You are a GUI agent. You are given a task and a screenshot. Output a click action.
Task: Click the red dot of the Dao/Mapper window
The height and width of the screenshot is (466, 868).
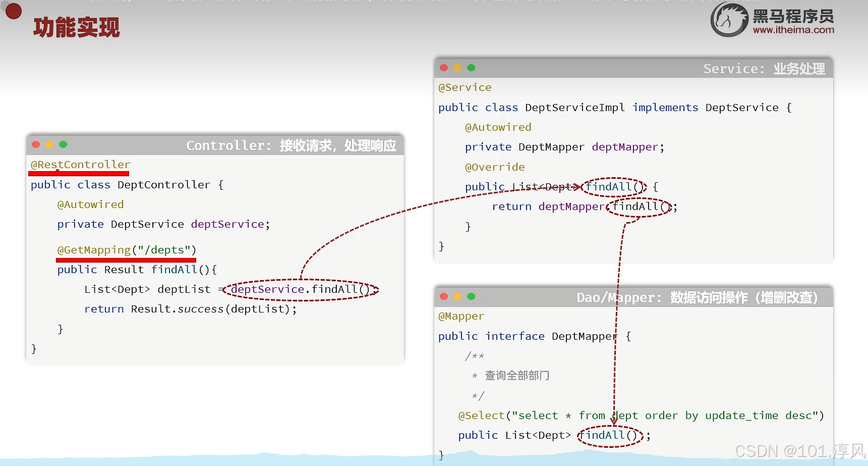tap(444, 296)
